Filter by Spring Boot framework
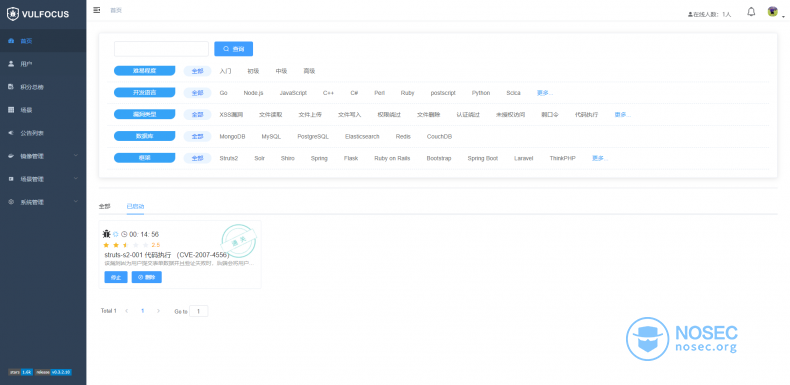 click(483, 158)
